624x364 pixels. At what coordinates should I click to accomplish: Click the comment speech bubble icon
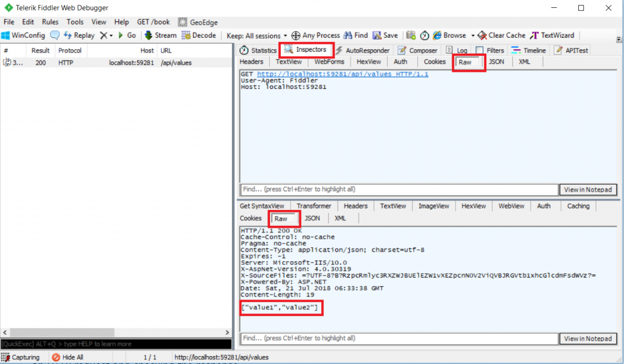tap(55, 35)
